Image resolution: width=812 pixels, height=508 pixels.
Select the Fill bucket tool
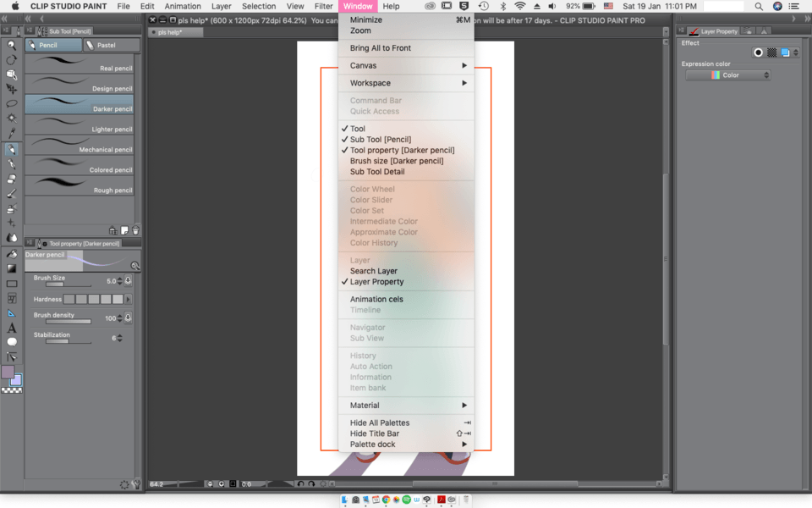pos(12,253)
